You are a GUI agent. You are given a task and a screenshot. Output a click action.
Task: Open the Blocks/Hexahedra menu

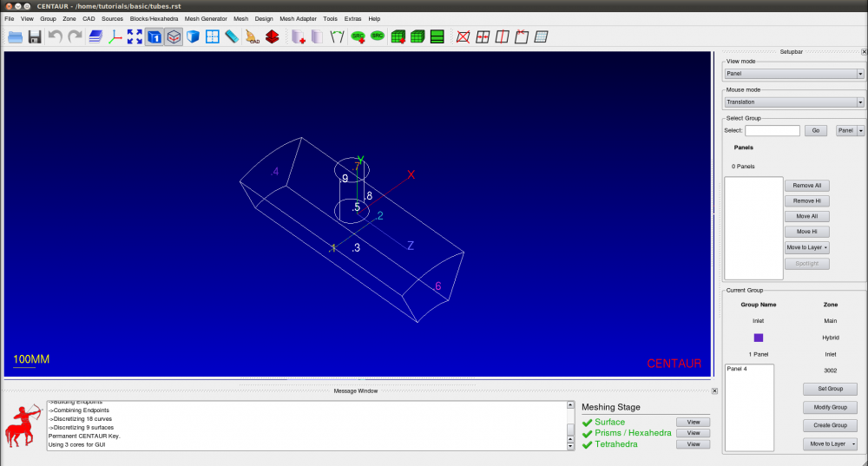(x=154, y=19)
